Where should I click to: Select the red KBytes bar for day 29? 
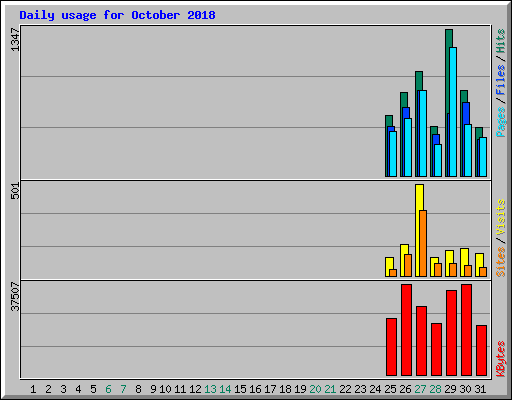(x=451, y=333)
